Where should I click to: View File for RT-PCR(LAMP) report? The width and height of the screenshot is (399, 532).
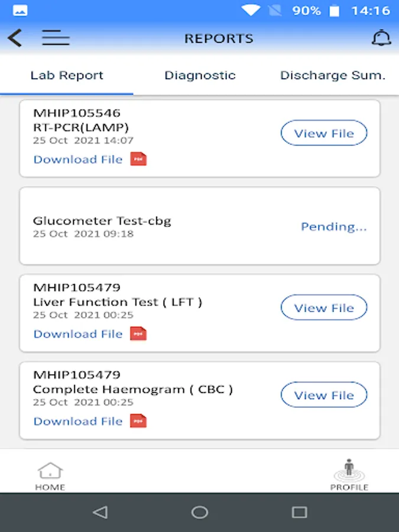[324, 134]
